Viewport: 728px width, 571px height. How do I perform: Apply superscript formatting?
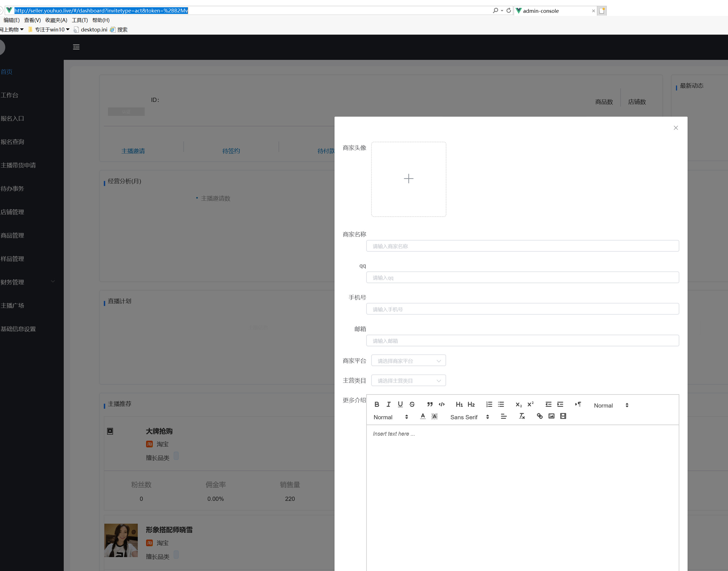click(530, 405)
